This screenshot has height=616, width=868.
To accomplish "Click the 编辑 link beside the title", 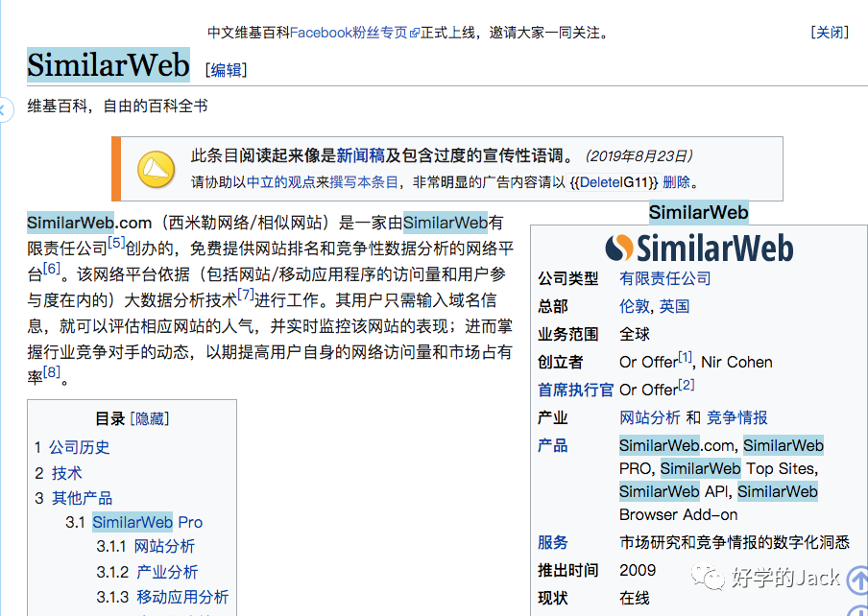I will click(x=226, y=70).
